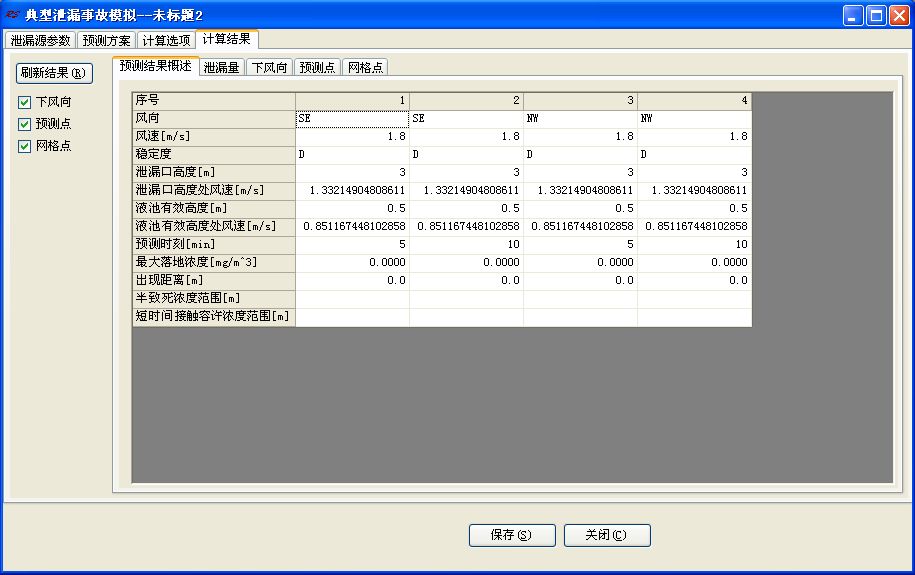Close the window using the red X
Viewport: 915px width, 575px height.
coord(899,15)
